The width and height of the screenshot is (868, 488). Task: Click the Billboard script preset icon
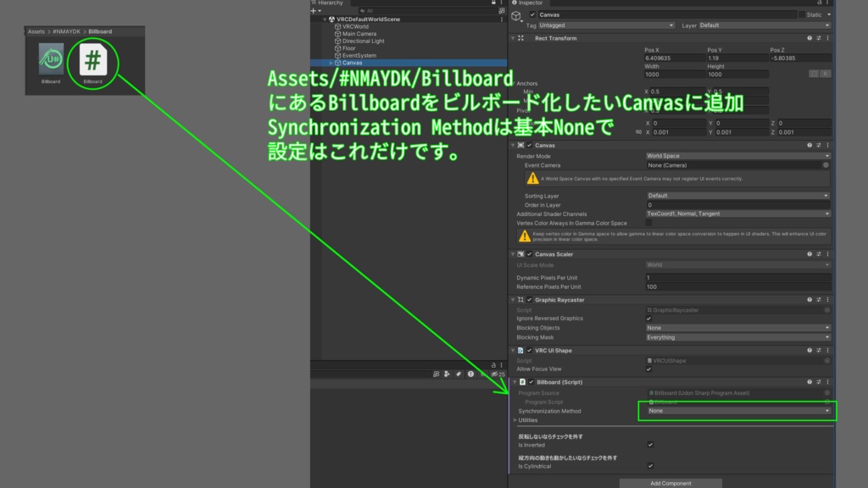click(x=821, y=381)
